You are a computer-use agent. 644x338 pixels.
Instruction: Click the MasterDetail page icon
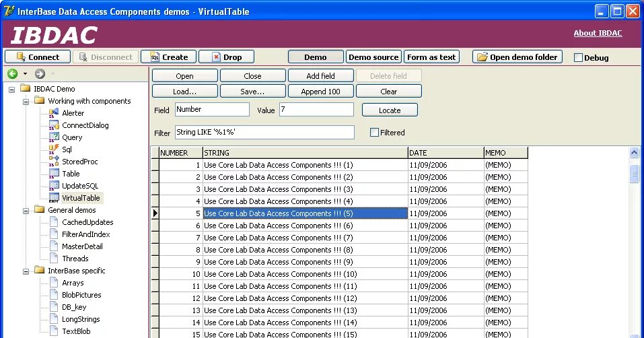click(54, 246)
